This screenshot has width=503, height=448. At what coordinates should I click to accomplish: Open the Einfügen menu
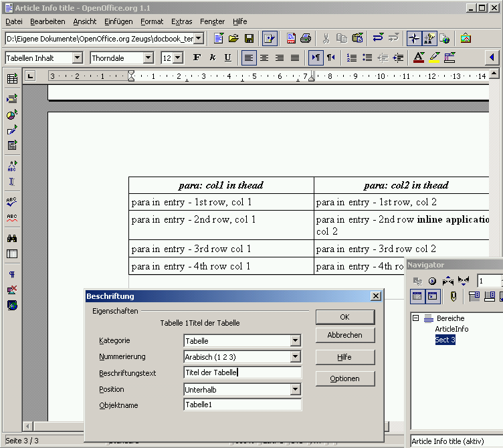point(118,21)
